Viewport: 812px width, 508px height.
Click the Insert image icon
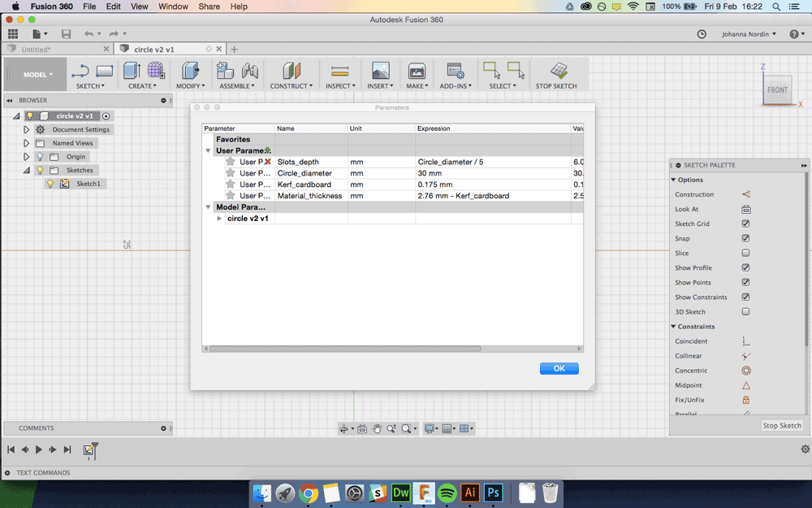[381, 71]
